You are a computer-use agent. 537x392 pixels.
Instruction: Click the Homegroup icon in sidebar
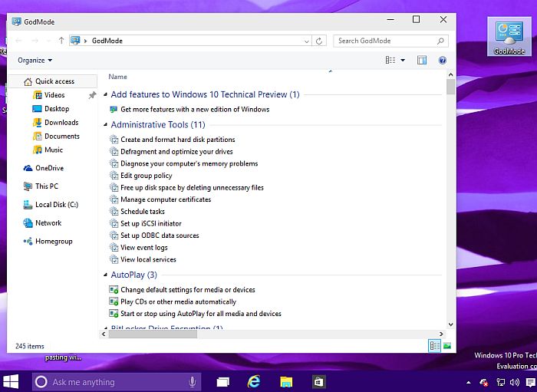(x=28, y=241)
